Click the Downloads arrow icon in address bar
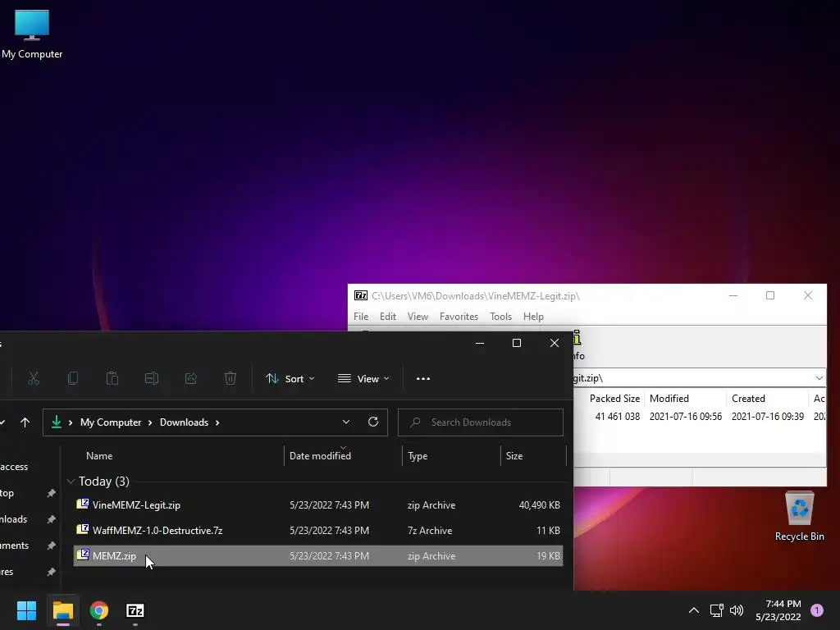 pos(57,422)
